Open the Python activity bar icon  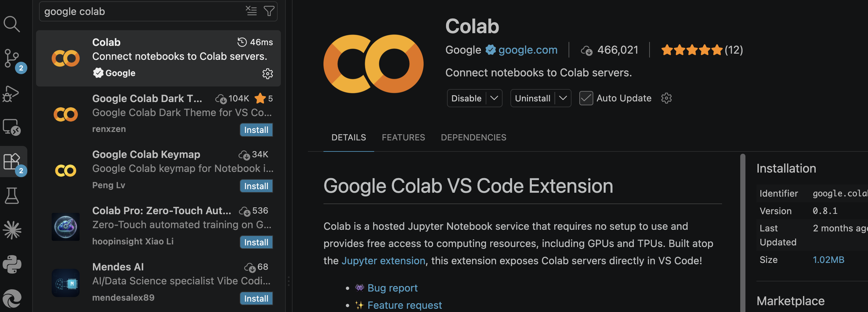tap(12, 265)
